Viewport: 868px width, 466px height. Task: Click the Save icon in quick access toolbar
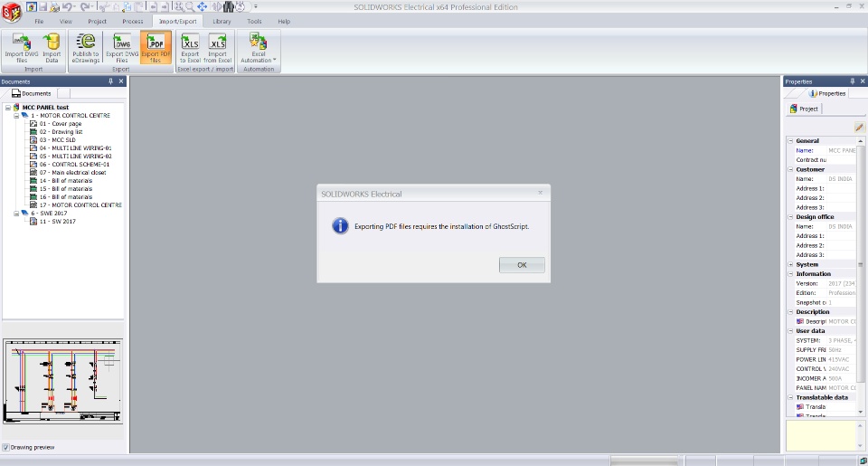(42, 7)
